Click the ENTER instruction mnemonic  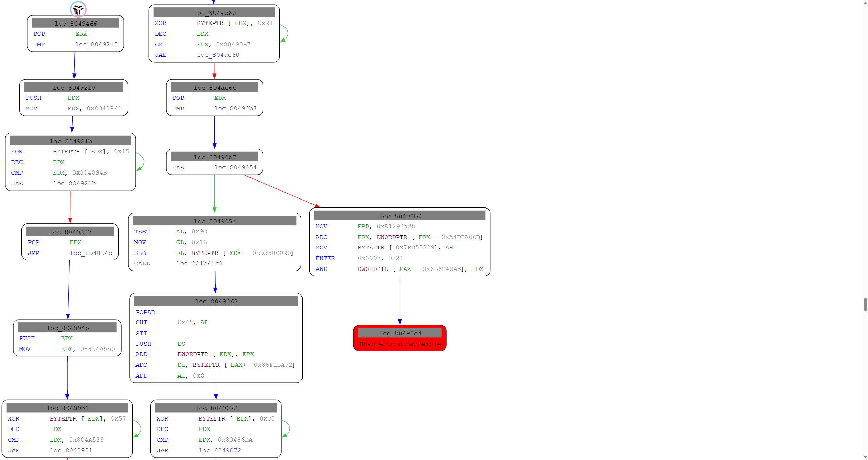(x=325, y=258)
